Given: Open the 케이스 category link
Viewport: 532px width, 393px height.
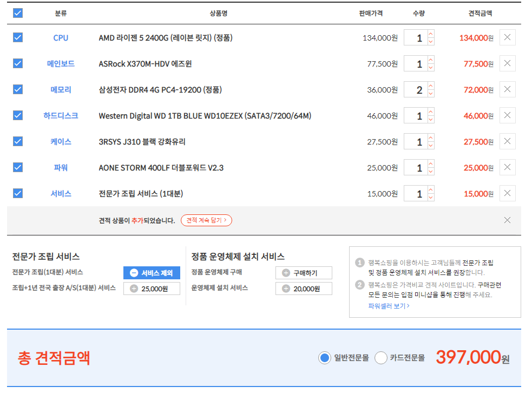Looking at the screenshot, I should [x=61, y=141].
